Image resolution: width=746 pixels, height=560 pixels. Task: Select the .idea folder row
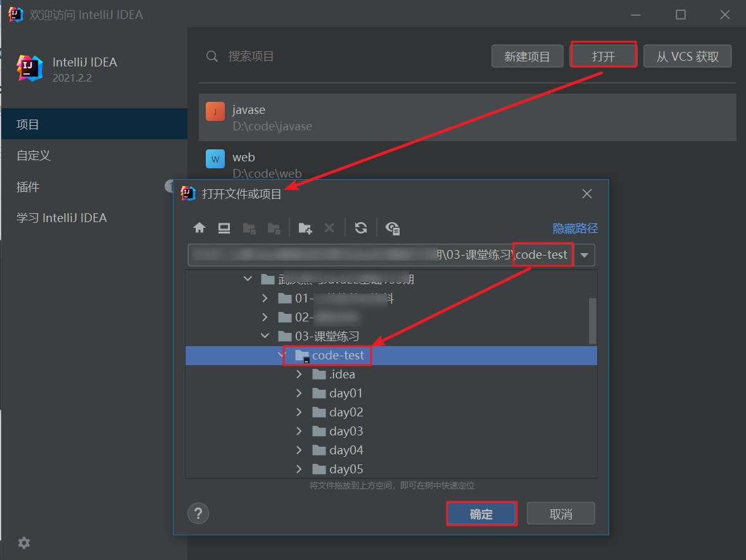[391, 374]
